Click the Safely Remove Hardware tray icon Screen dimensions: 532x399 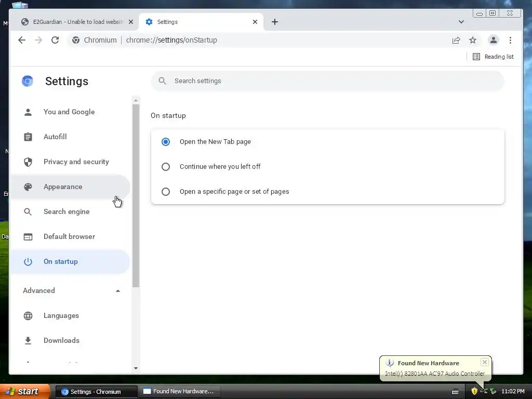point(493,392)
